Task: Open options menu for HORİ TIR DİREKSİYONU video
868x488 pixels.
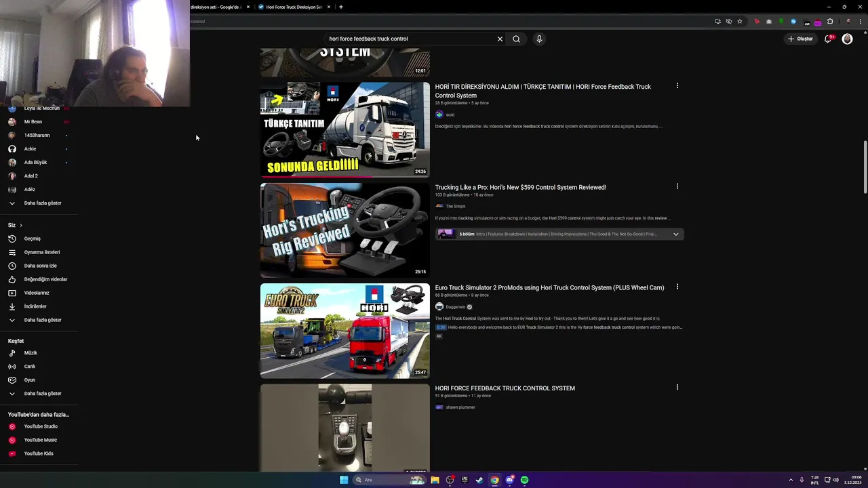Action: coord(677,86)
